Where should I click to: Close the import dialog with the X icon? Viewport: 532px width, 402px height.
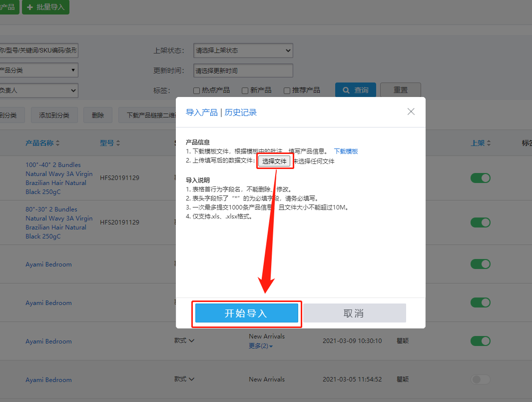pos(411,111)
